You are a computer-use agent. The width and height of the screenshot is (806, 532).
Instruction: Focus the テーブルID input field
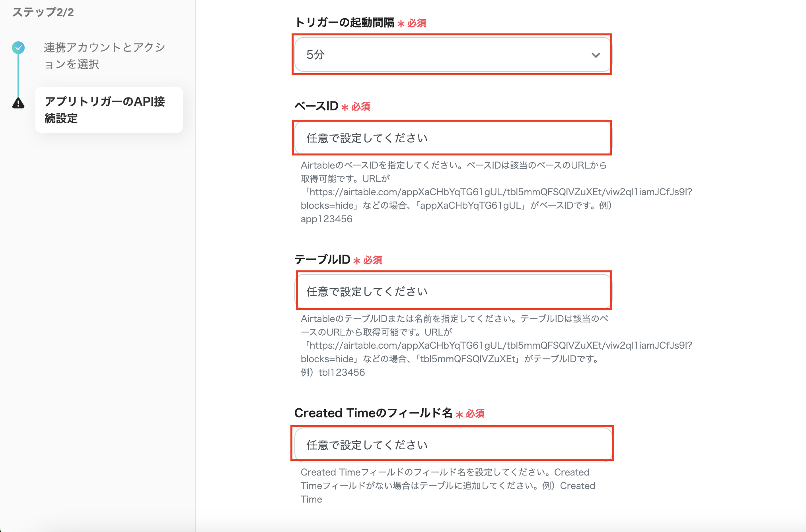pos(454,291)
